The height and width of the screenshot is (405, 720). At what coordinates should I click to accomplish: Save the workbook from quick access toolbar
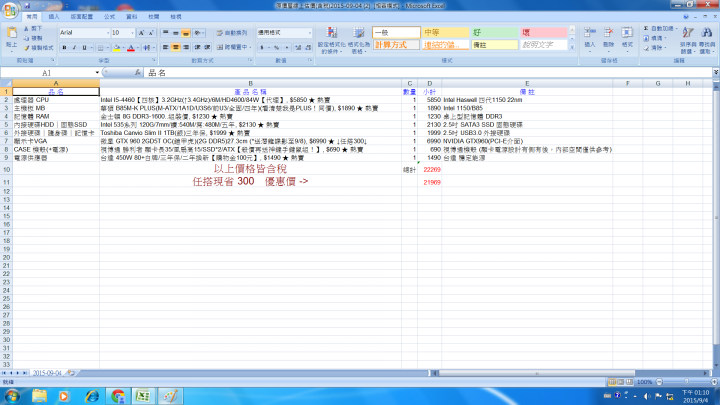(27, 6)
